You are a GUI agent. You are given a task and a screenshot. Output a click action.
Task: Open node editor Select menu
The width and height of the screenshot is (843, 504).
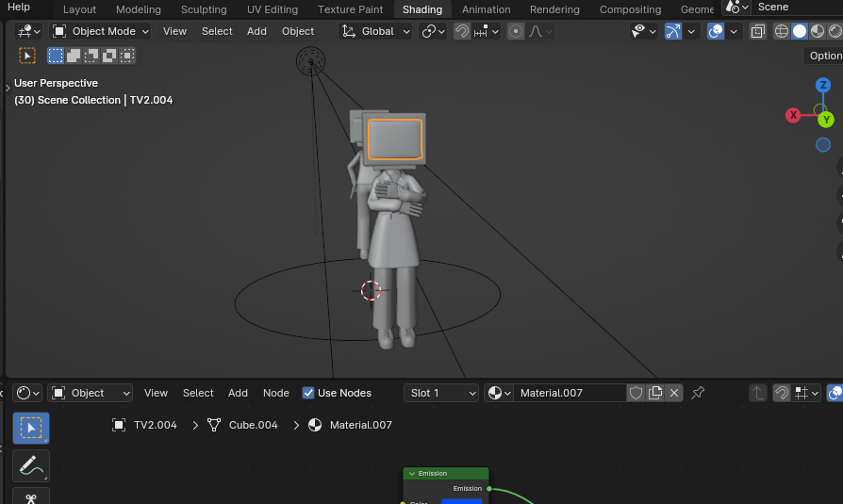[x=198, y=393]
